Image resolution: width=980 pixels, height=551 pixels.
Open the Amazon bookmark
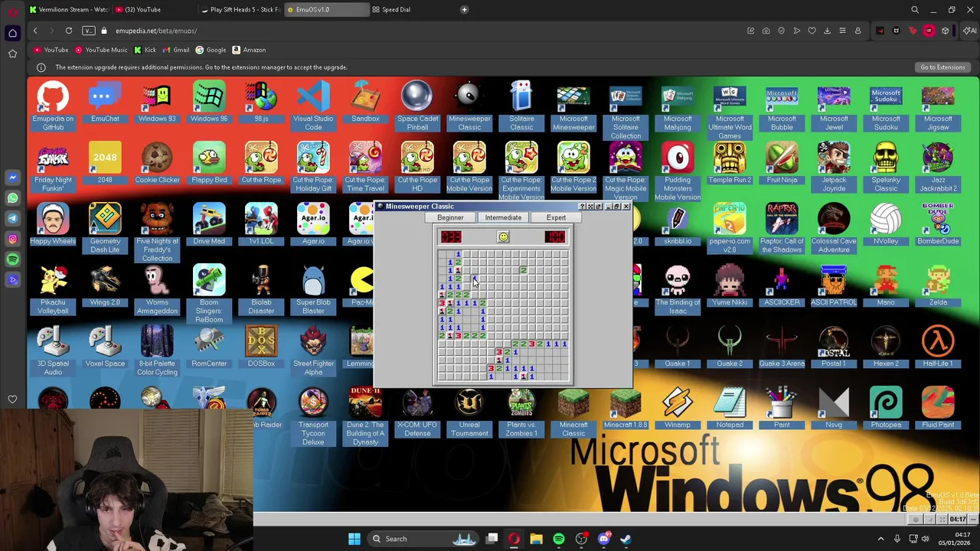tap(249, 50)
